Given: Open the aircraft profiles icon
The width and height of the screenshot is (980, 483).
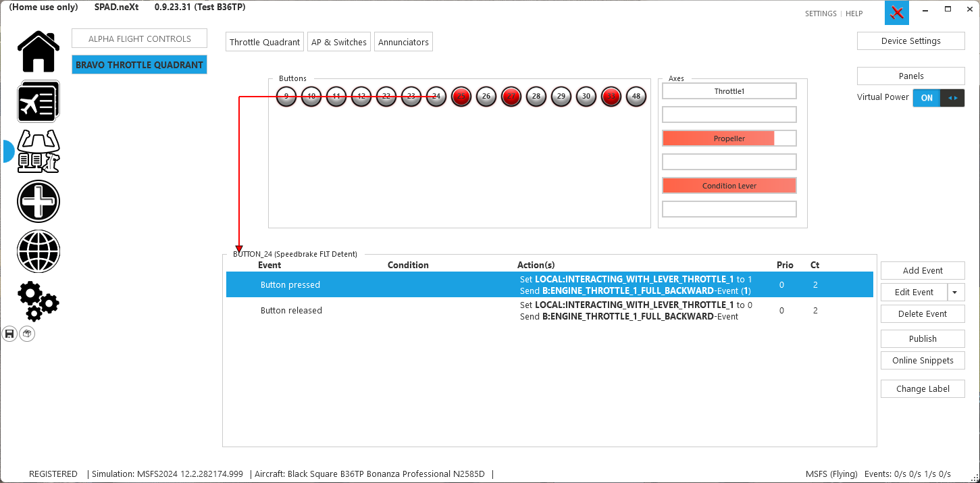Looking at the screenshot, I should tap(38, 101).
